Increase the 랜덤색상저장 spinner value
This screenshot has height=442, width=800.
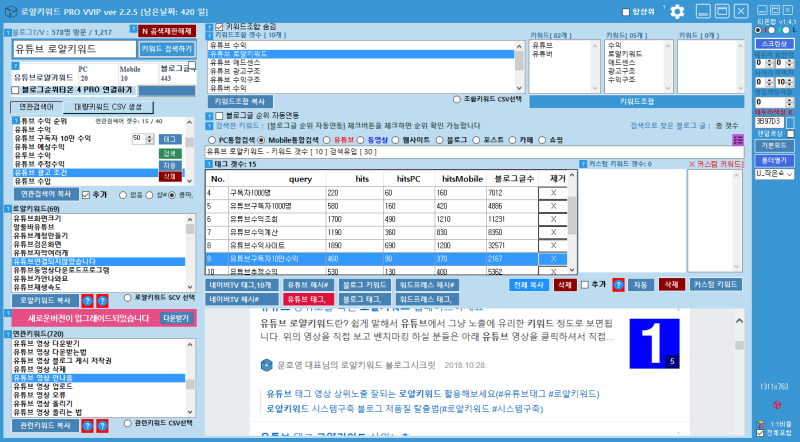point(790,100)
